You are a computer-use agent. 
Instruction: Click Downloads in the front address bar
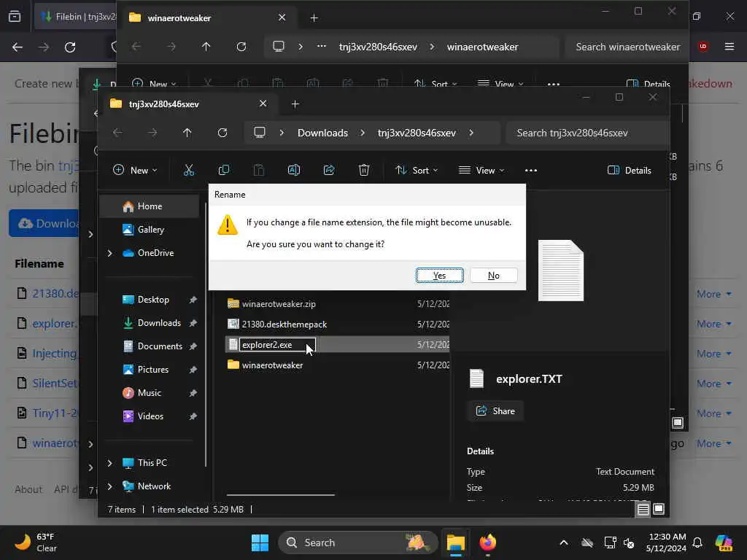[322, 133]
